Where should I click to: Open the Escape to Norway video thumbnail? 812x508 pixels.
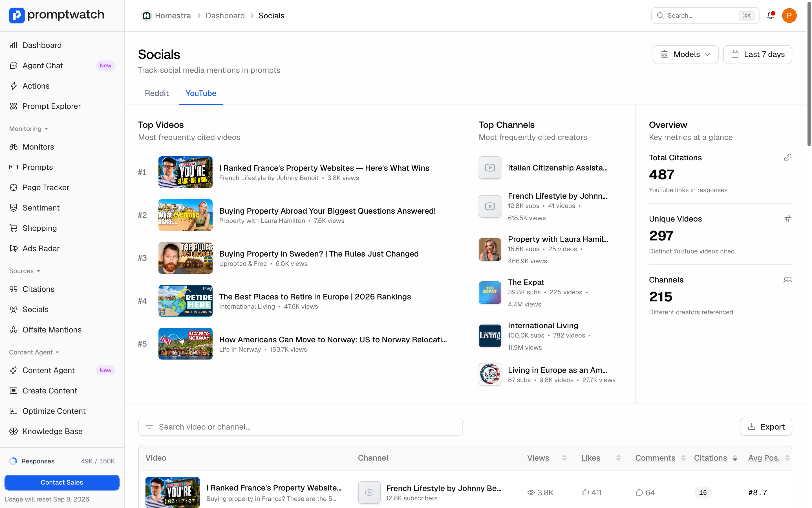(185, 344)
